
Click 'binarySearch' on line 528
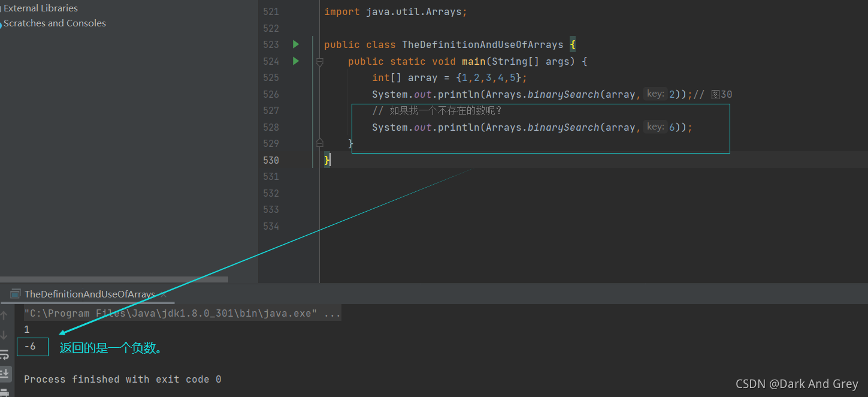pyautogui.click(x=564, y=127)
